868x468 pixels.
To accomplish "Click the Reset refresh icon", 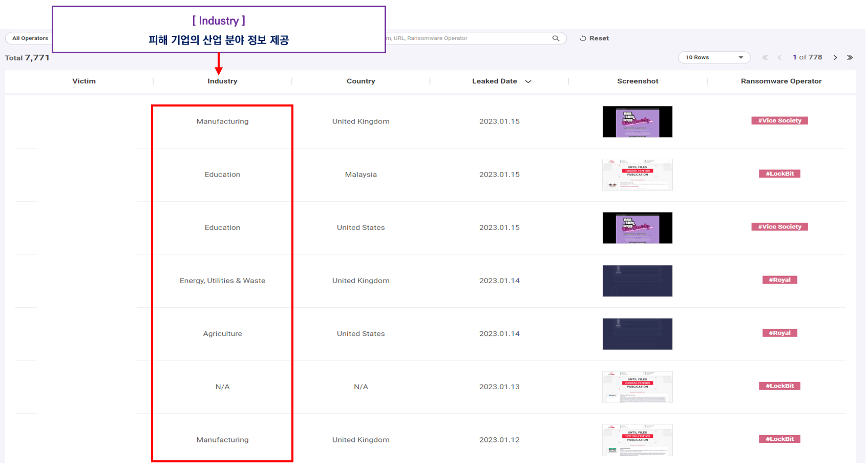I will (x=583, y=38).
